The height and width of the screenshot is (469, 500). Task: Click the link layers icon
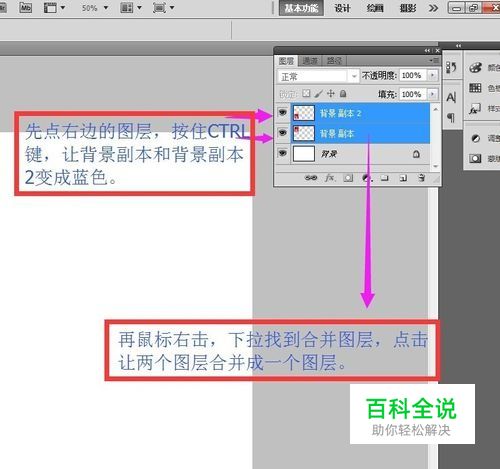(311, 178)
